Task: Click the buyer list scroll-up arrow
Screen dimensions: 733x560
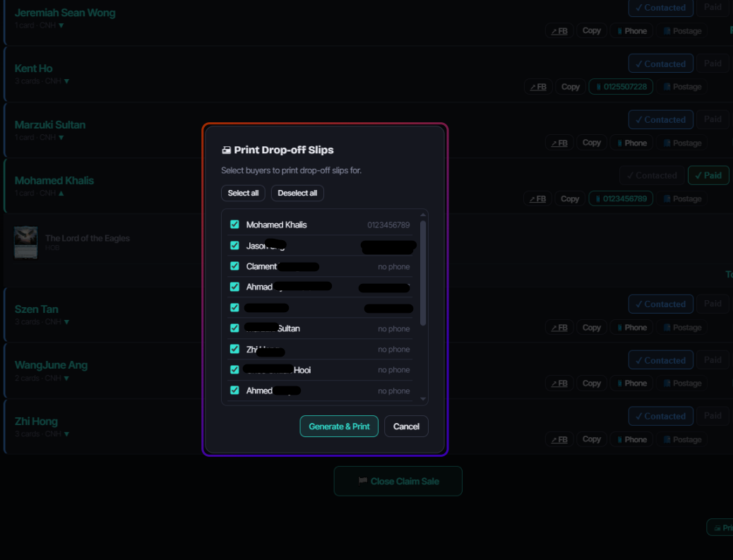Action: tap(423, 215)
